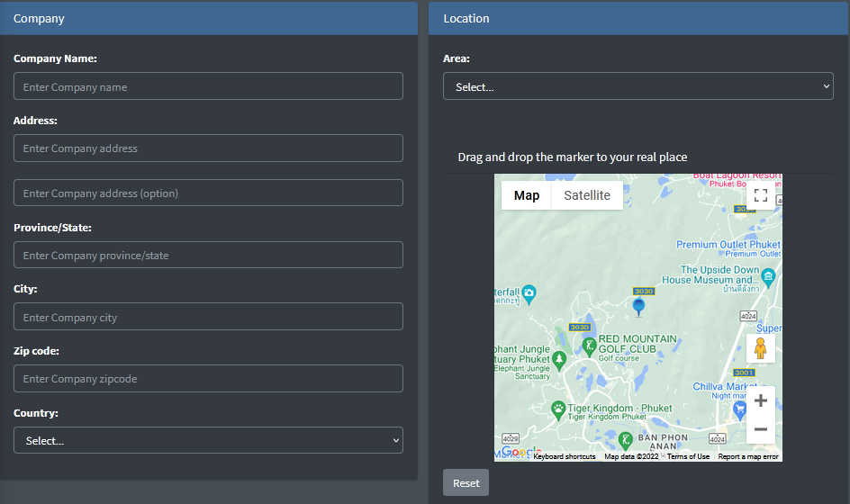Expand the Area select dropdown

point(637,86)
